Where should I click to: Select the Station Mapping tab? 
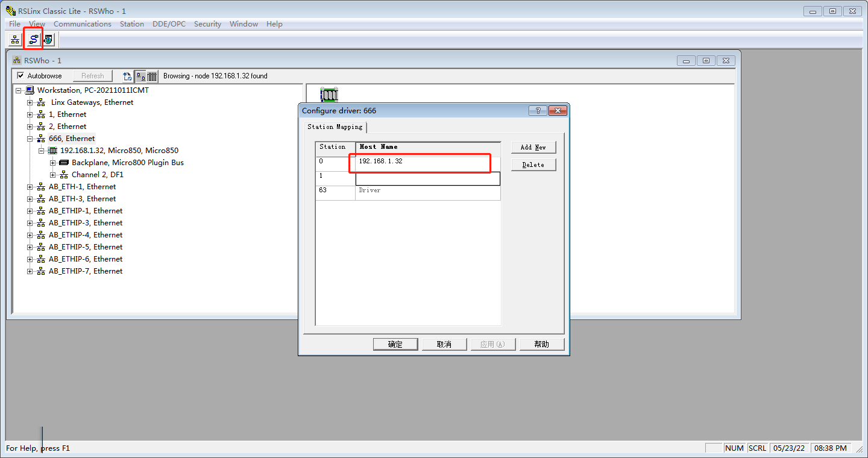[335, 127]
